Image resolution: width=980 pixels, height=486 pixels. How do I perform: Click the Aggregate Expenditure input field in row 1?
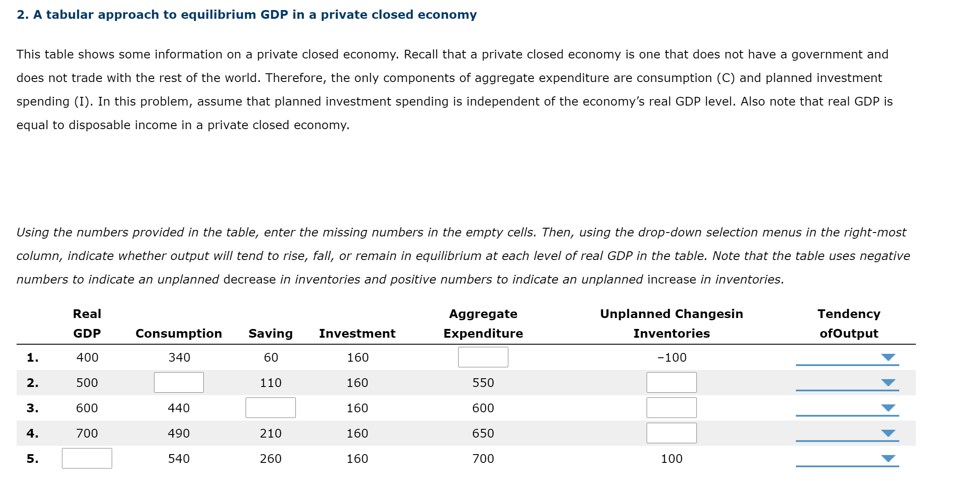coord(483,357)
